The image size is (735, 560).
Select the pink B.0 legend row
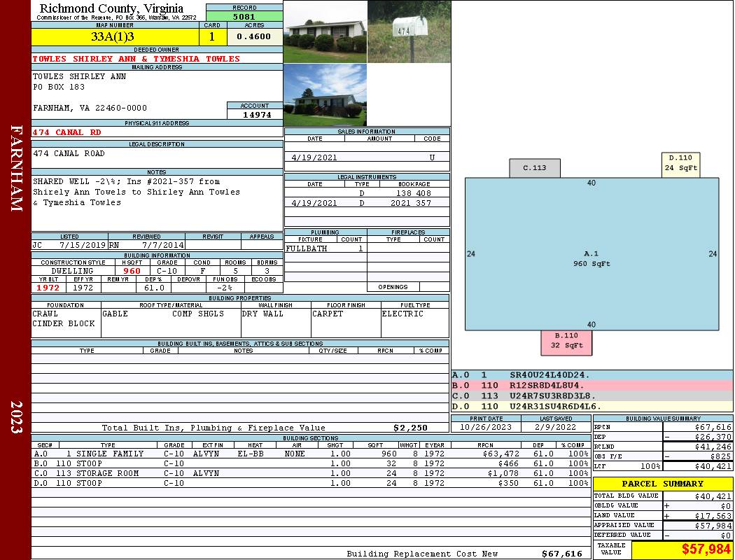point(591,385)
